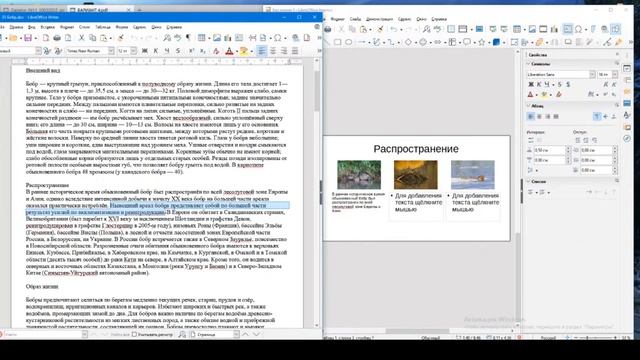
Task: Open Демонстрация menu in Impress
Action: click(x=379, y=19)
